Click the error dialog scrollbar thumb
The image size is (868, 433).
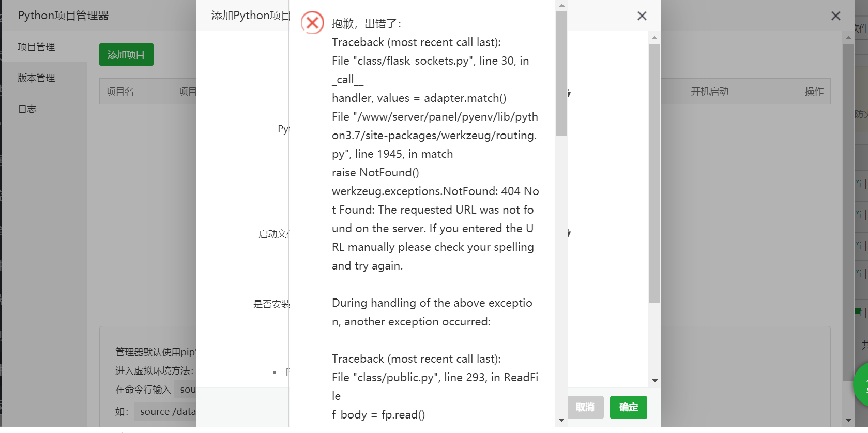[x=561, y=72]
